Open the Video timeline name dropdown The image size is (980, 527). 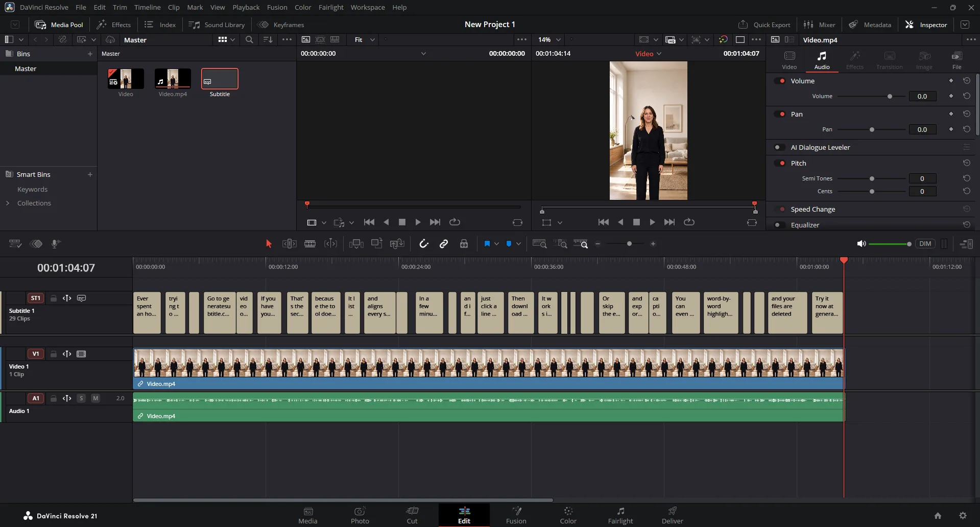(648, 54)
